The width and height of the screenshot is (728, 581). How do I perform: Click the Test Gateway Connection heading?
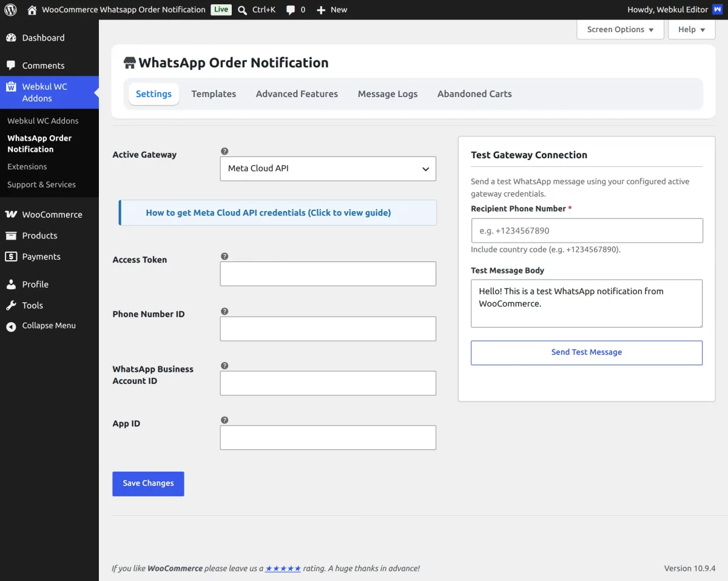click(529, 155)
